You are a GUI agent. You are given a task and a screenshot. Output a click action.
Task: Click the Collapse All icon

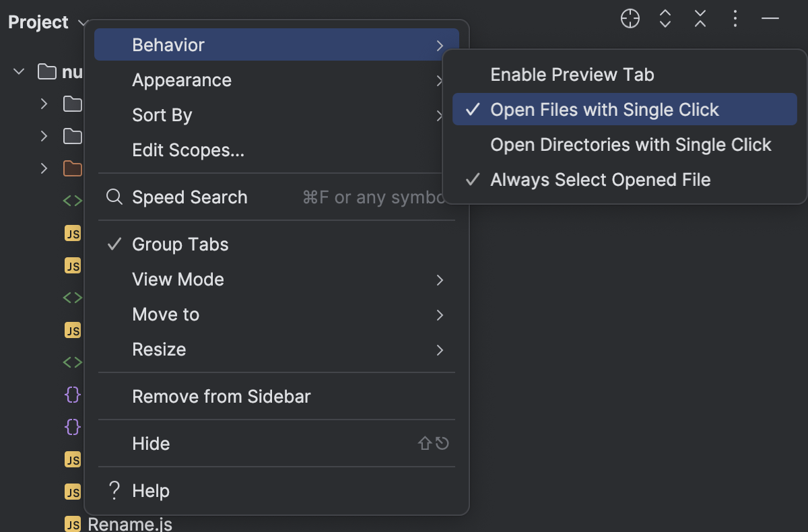pyautogui.click(x=700, y=19)
